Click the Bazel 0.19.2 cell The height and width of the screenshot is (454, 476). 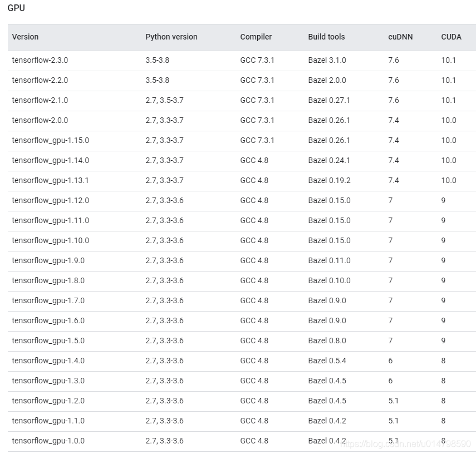pos(330,180)
